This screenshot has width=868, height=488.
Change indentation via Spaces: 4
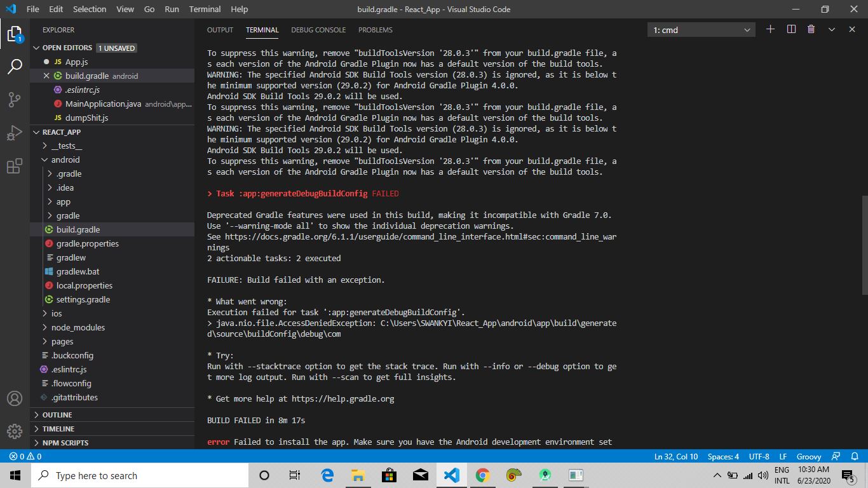pyautogui.click(x=723, y=456)
